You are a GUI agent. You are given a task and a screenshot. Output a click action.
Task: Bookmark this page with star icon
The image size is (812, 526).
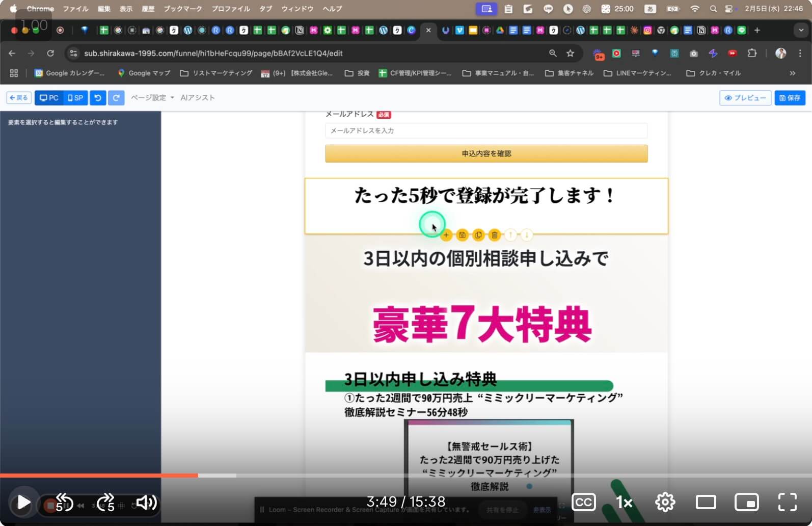[x=571, y=53]
